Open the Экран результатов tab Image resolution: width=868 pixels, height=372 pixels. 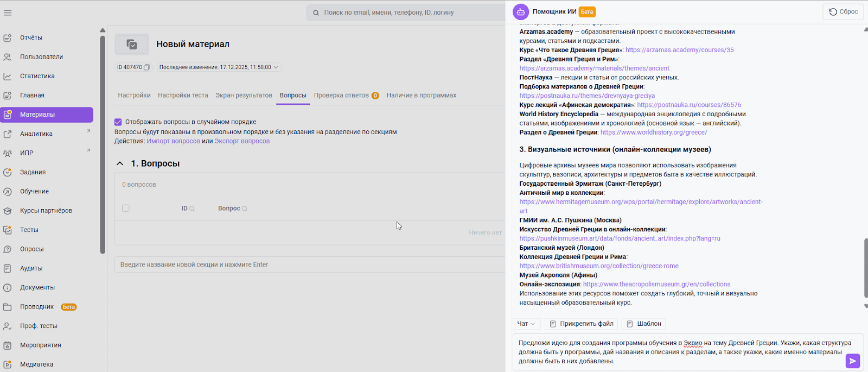point(244,95)
